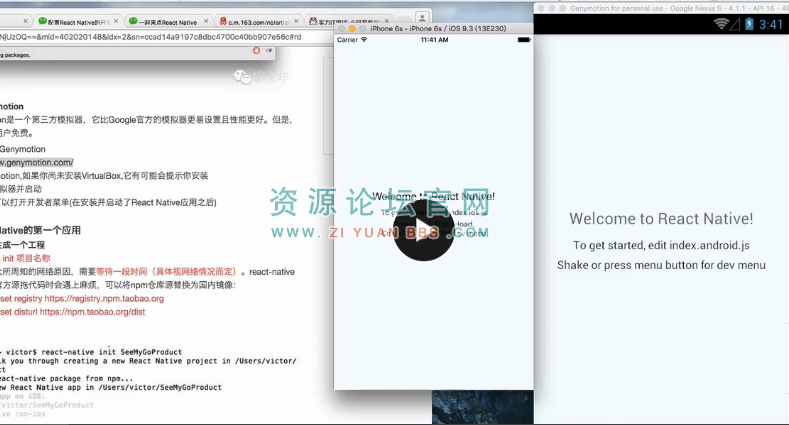Click the Chrome address bar URL
Viewport: 789px width, 425px height.
[151, 37]
